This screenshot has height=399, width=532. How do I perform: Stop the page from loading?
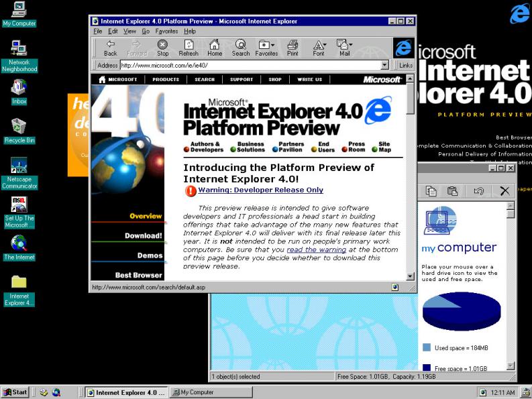point(162,48)
